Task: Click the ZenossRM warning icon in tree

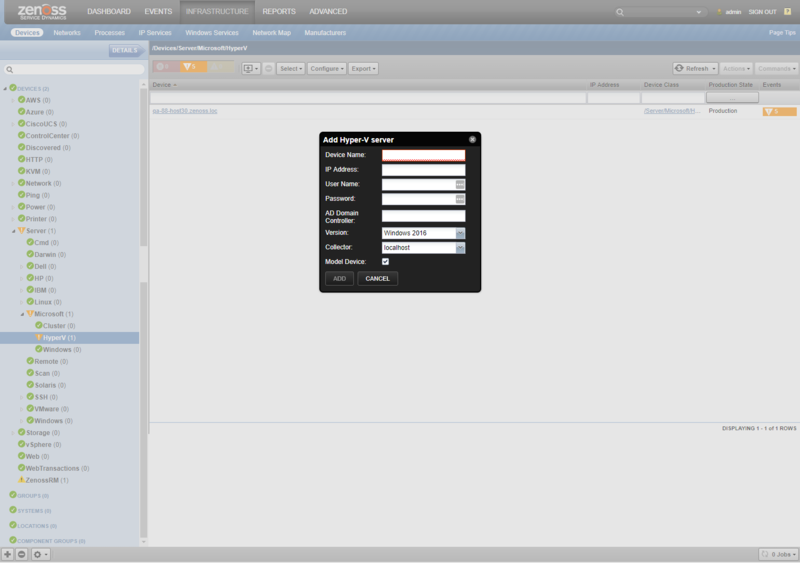Action: click(21, 480)
